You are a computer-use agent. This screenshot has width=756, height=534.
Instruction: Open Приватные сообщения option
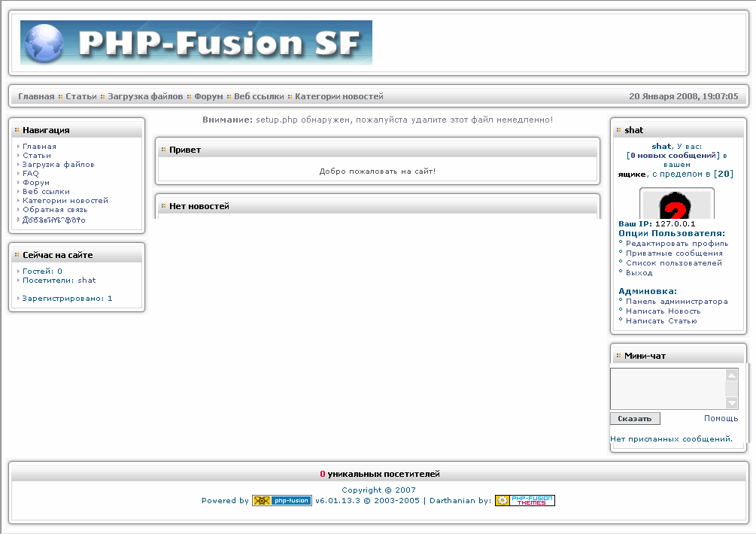tap(674, 253)
